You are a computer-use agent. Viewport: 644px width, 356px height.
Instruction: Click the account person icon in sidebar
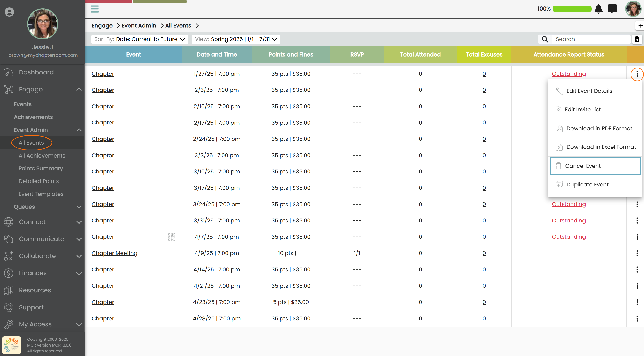(x=9, y=12)
